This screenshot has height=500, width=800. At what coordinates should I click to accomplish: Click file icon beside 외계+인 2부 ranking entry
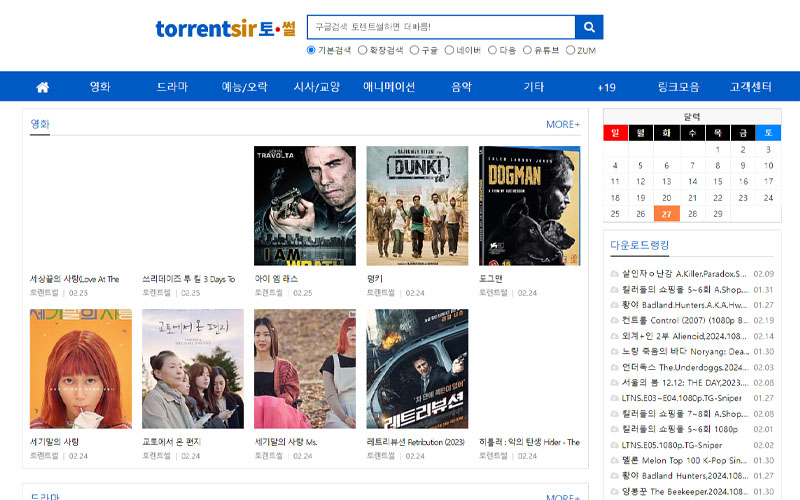(x=614, y=336)
